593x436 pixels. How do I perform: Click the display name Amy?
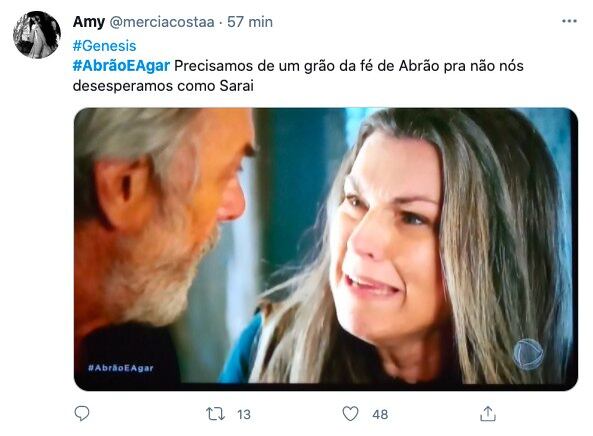[89, 22]
